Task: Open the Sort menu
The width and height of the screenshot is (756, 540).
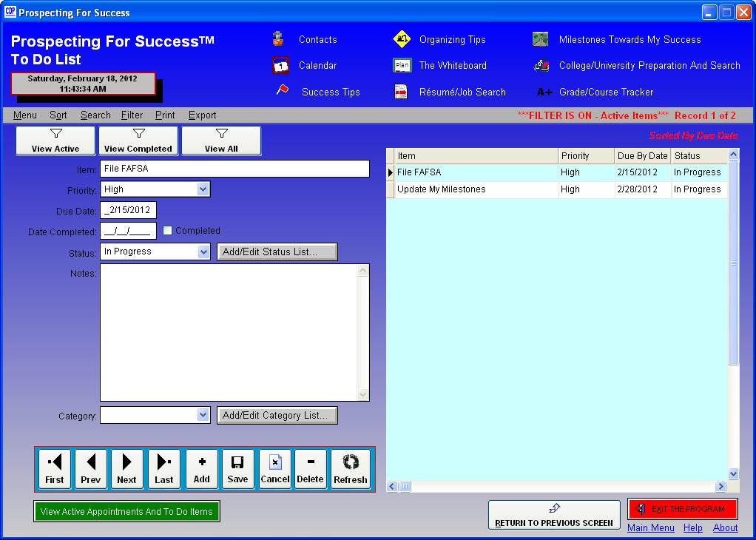Action: 58,115
